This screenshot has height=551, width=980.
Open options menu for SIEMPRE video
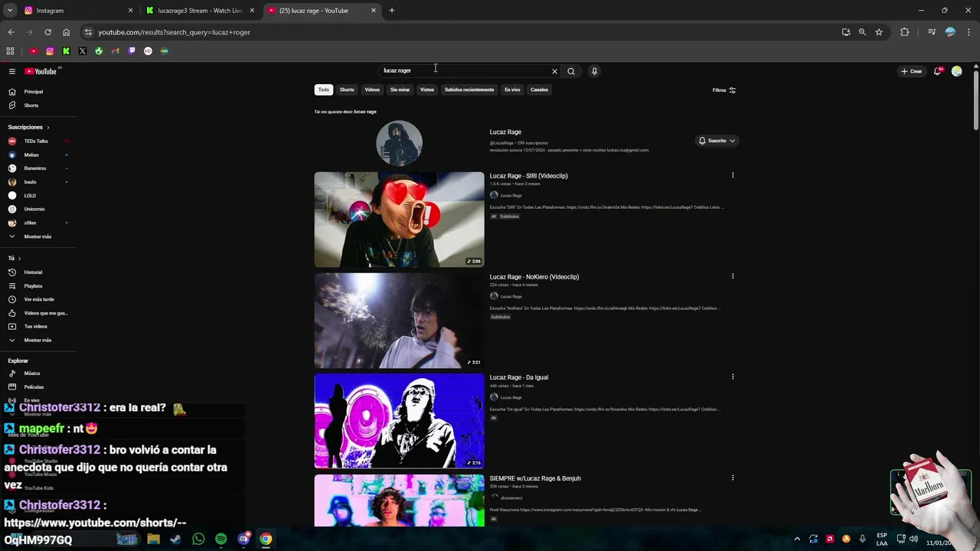733,478
